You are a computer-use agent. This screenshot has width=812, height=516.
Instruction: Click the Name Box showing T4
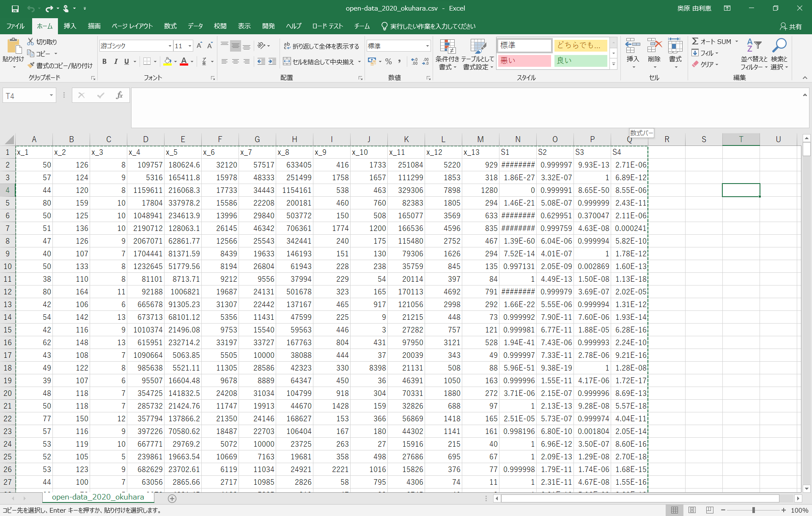pyautogui.click(x=25, y=96)
